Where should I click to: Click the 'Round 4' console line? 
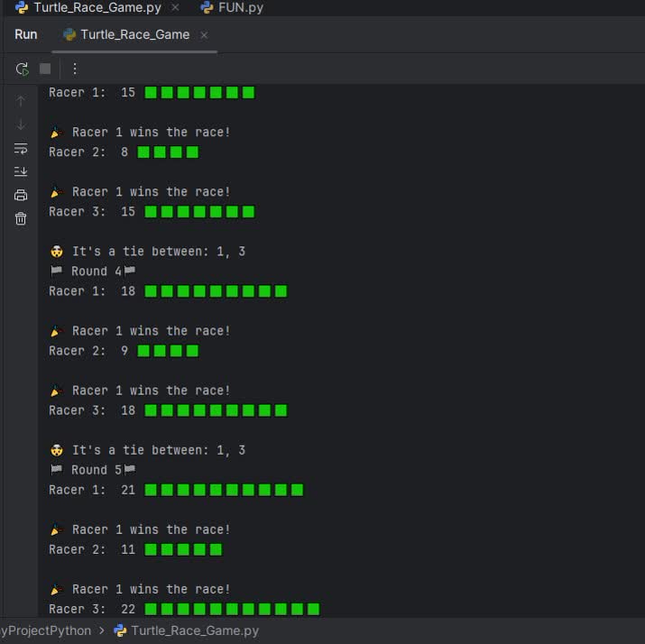[x=93, y=271]
